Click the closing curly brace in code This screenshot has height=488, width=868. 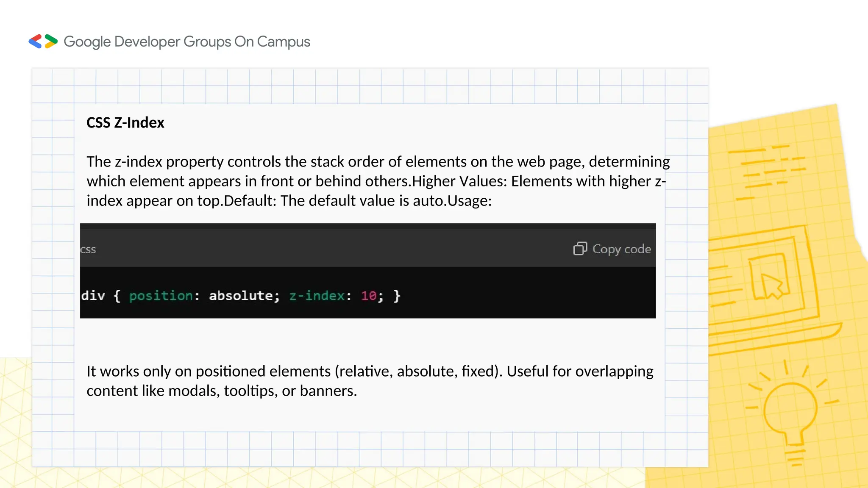(x=397, y=296)
